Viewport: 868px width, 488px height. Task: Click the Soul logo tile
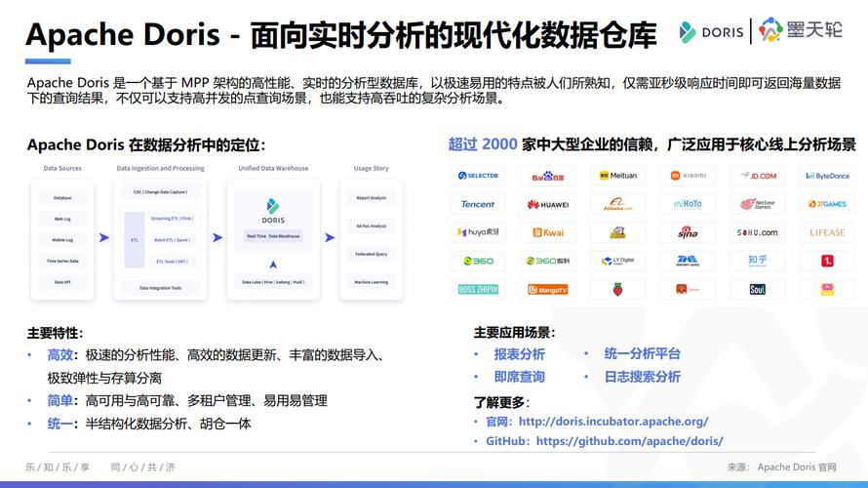coord(757,289)
